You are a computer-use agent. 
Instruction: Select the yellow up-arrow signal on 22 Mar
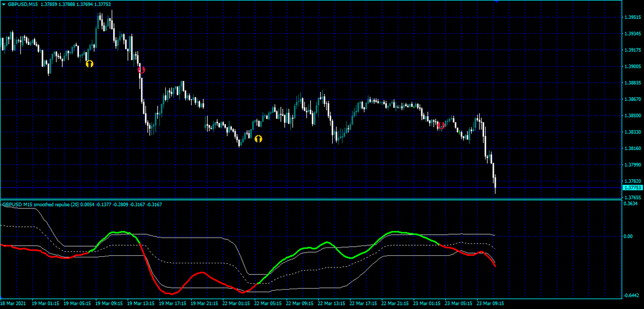pos(259,139)
